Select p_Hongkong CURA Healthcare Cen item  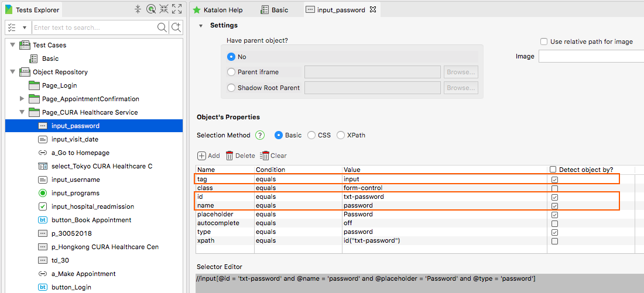(x=105, y=247)
